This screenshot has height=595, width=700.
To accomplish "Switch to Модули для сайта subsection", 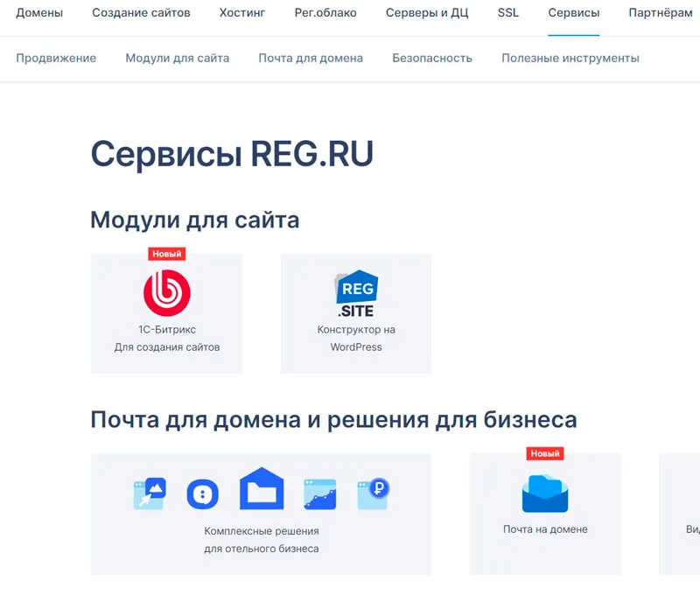I will [178, 58].
